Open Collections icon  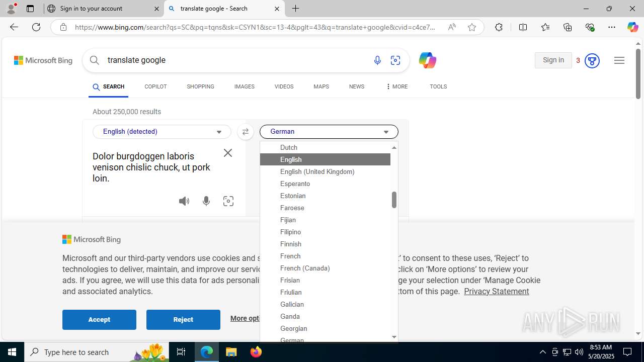(568, 27)
